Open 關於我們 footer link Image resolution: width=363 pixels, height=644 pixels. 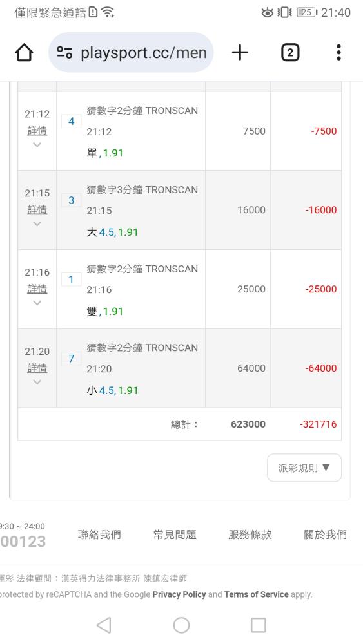coord(325,535)
